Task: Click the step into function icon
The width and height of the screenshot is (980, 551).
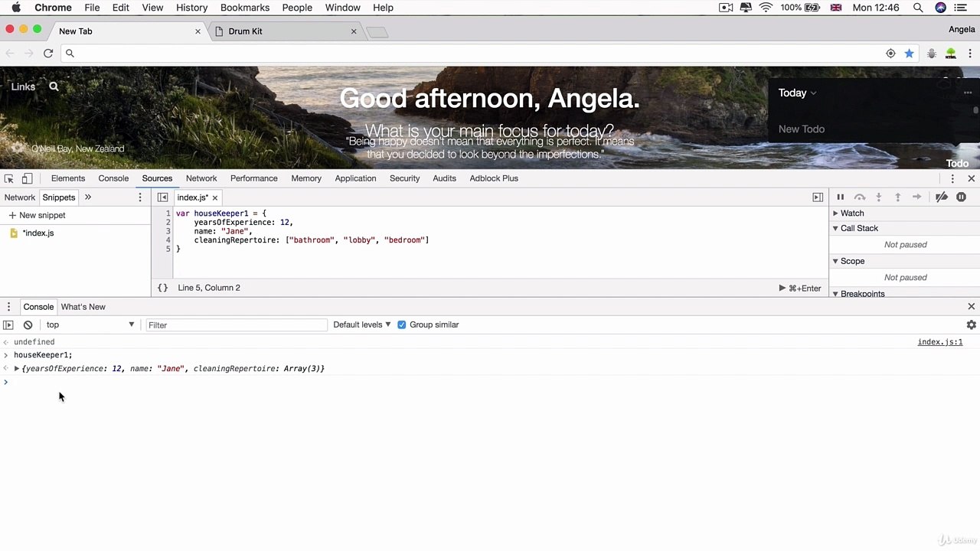Action: click(879, 197)
